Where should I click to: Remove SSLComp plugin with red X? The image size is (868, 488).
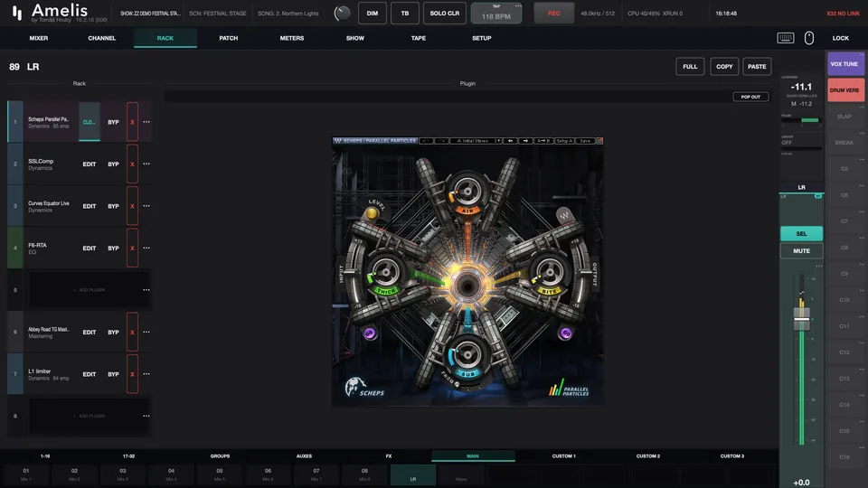coord(132,164)
